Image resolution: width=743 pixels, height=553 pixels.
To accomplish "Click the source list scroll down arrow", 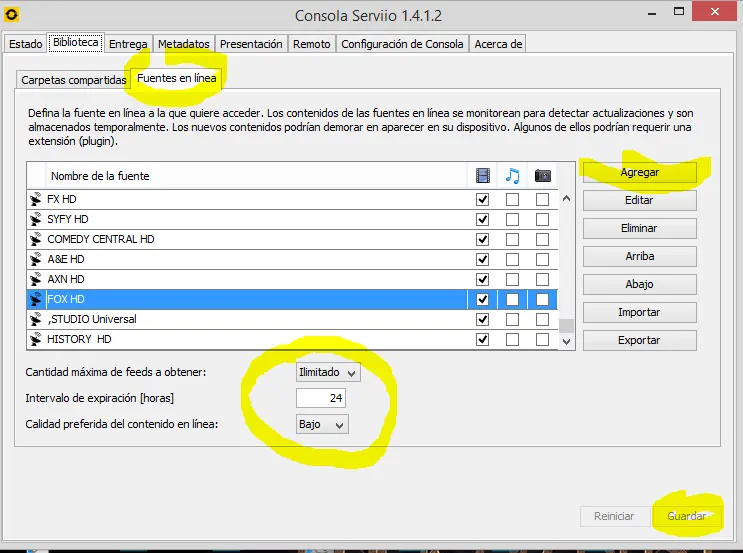I will tap(566, 341).
